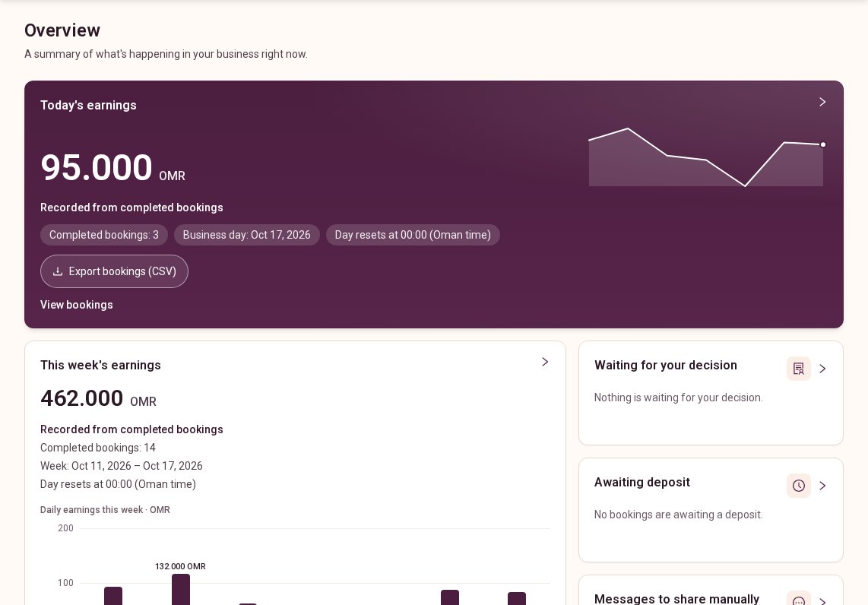Click the tallest bar in weekly chart
868x605 pixels.
tap(181, 590)
